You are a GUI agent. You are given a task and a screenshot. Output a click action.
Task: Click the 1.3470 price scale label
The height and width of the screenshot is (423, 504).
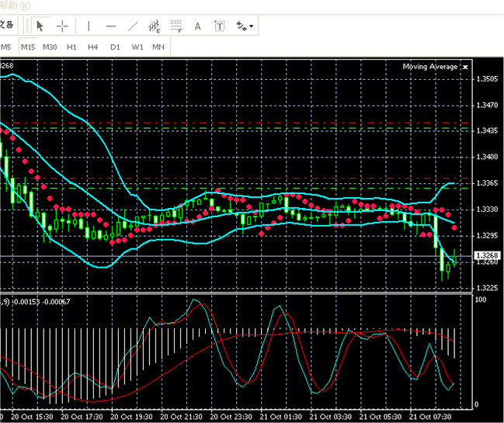coord(487,105)
